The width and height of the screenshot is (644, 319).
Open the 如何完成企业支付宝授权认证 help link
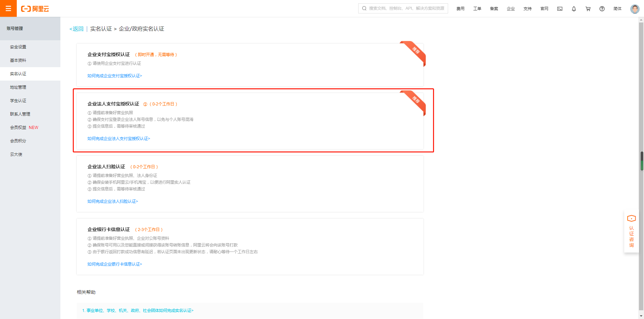[115, 76]
